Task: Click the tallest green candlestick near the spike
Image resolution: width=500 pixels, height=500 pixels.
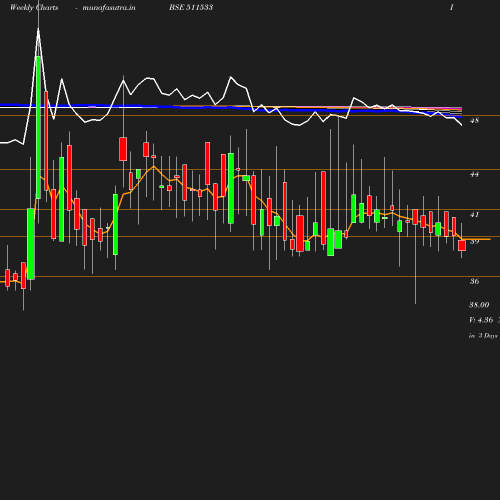Action: point(38,127)
